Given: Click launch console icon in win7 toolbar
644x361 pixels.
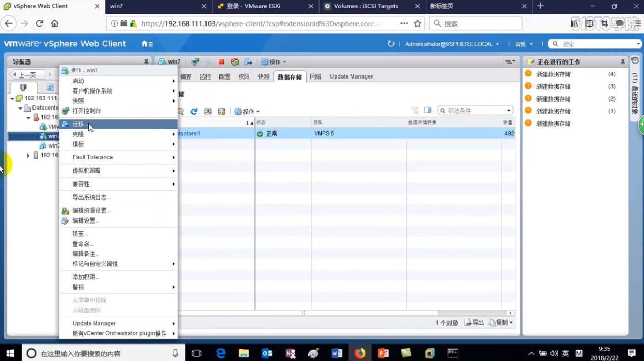Looking at the screenshot, I should pyautogui.click(x=195, y=62).
